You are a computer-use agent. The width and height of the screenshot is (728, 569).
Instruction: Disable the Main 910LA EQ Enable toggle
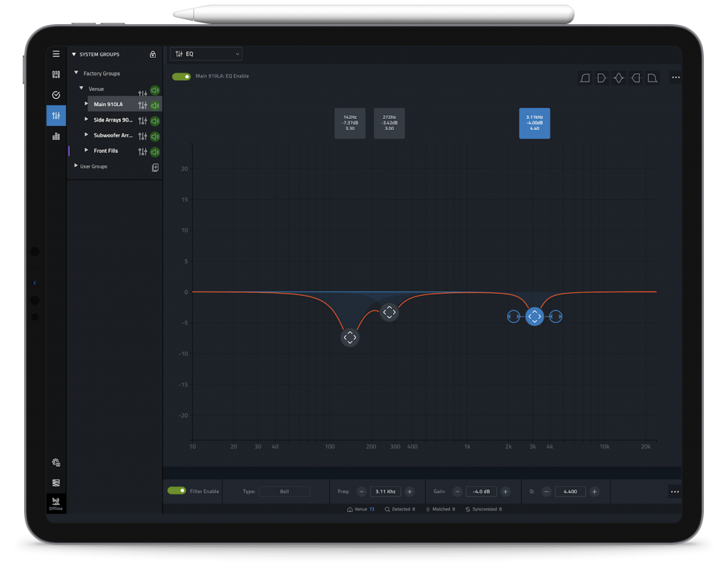pos(181,75)
